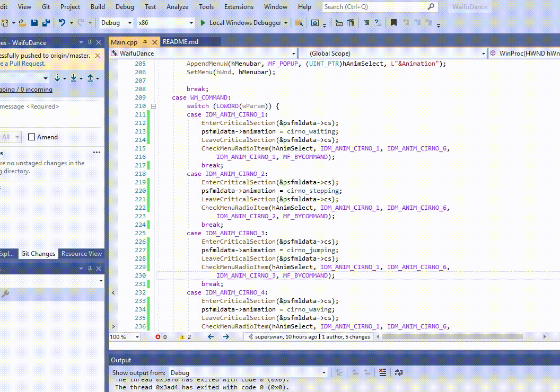The height and width of the screenshot is (392, 560).
Task: Open the Git Changes ellipsis menu
Action: [97, 153]
